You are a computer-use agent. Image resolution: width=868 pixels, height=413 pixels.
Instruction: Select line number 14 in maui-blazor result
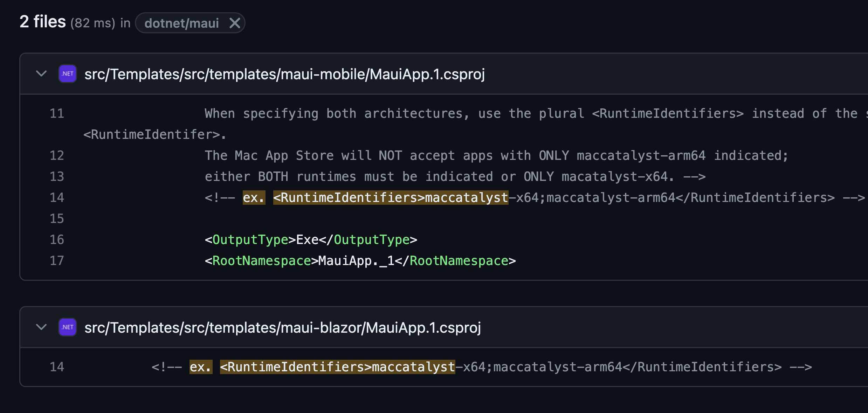(56, 367)
